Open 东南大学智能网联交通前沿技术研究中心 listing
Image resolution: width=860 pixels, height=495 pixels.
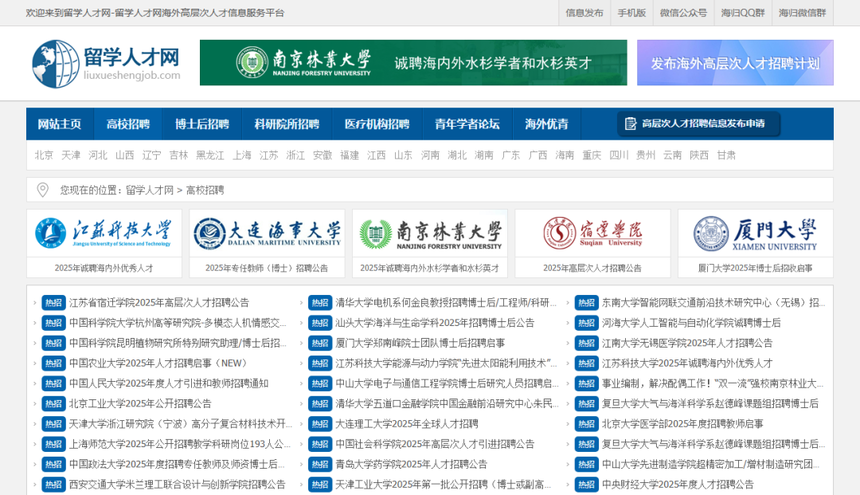[x=713, y=303]
